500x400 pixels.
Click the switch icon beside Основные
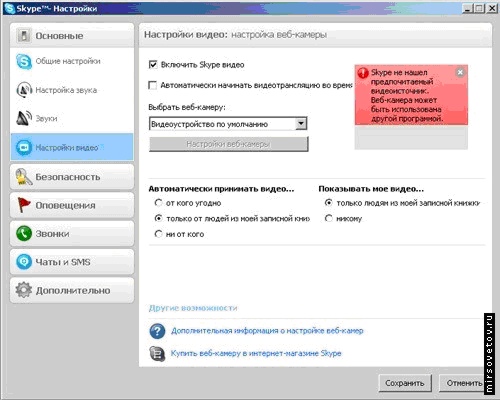[24, 35]
